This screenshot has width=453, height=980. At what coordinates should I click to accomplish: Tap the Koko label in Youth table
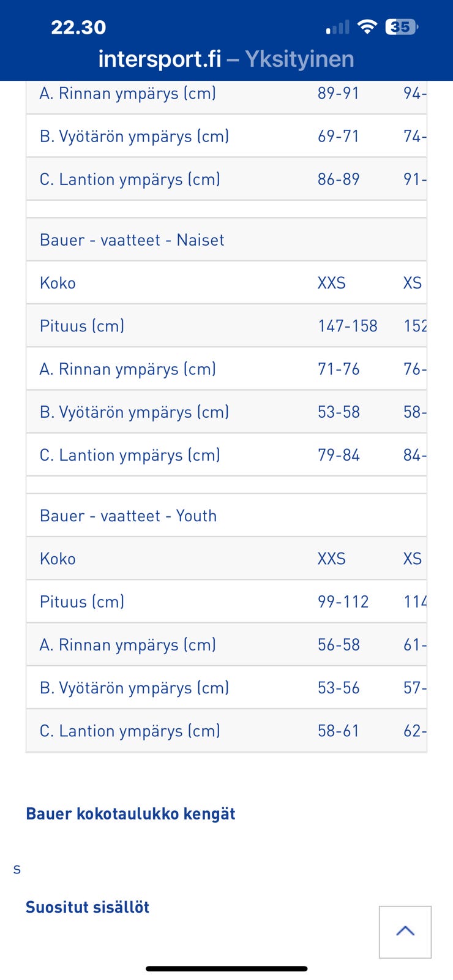[58, 558]
